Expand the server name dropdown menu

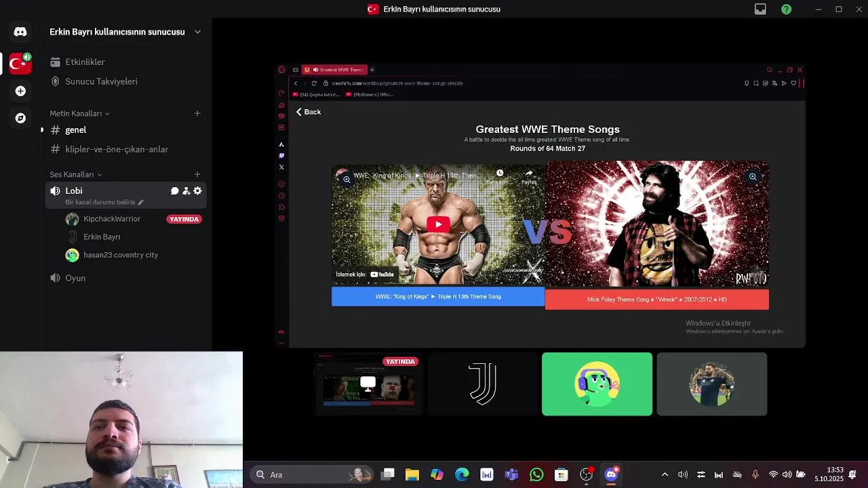(197, 32)
